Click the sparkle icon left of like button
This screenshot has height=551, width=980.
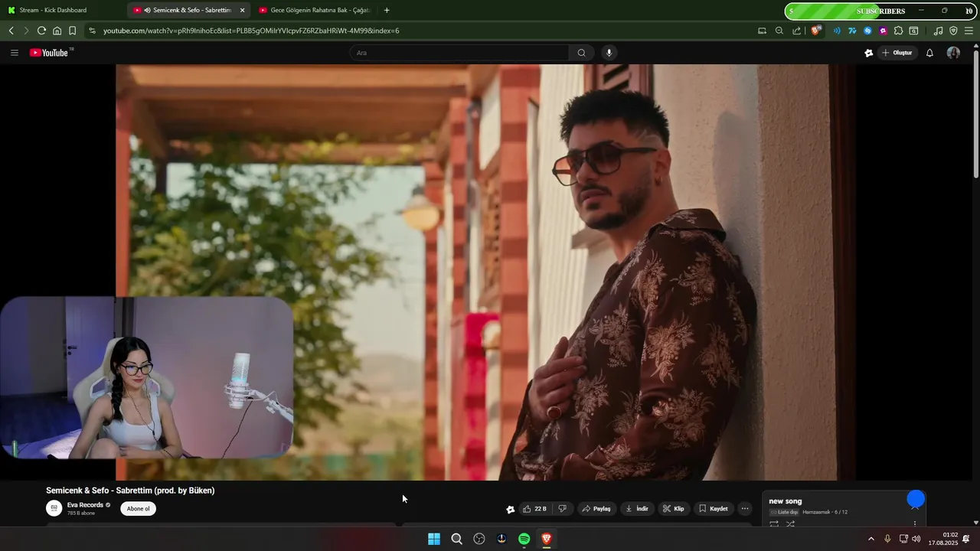tap(511, 509)
